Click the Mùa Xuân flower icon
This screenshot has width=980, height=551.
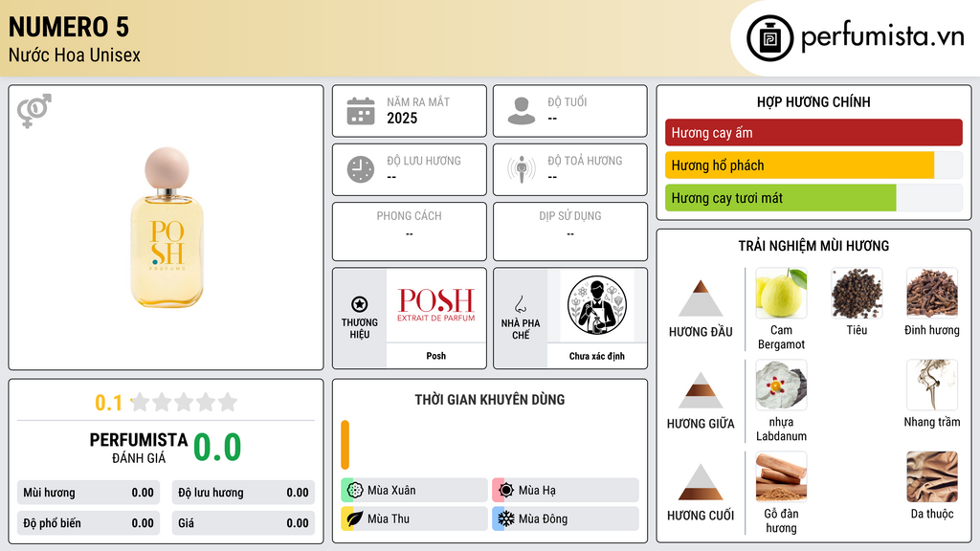coord(355,491)
